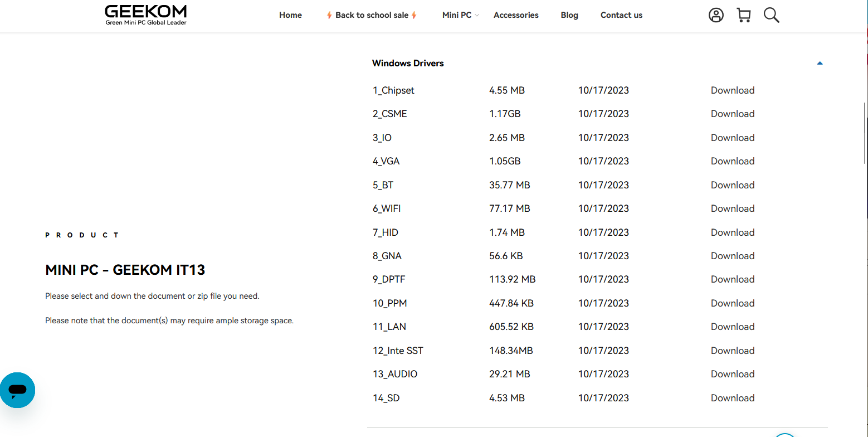Click the 56.6 KB file size

coord(506,256)
